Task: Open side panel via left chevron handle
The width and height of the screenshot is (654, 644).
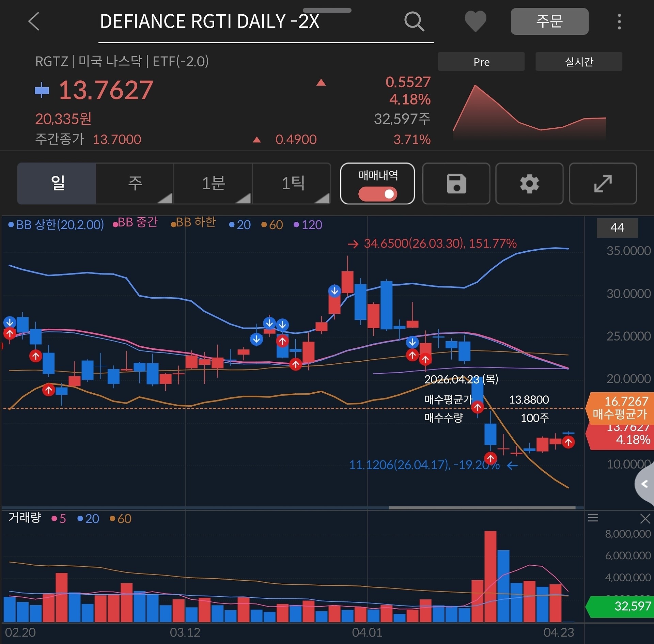Action: click(x=644, y=484)
